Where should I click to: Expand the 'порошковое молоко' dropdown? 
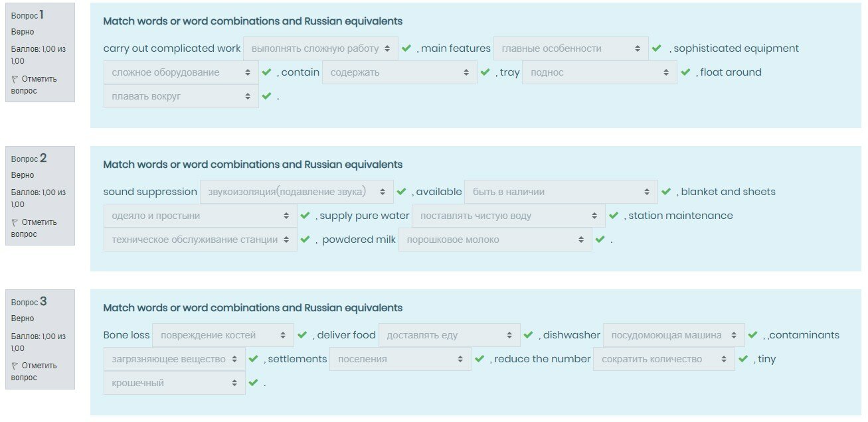point(495,240)
